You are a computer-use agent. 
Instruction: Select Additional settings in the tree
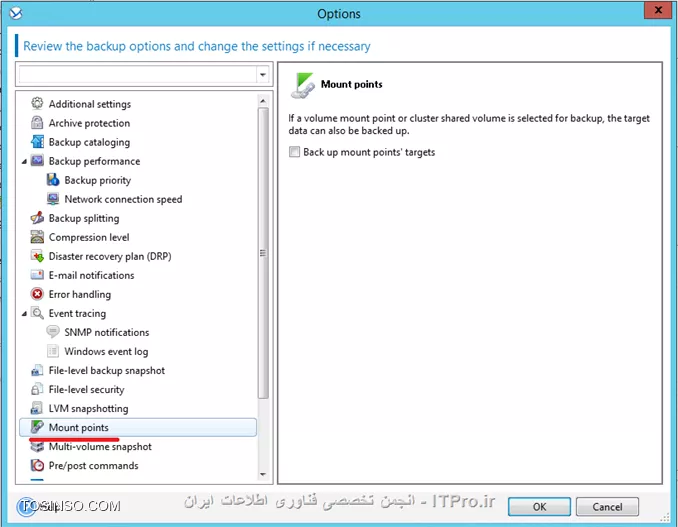click(x=90, y=104)
